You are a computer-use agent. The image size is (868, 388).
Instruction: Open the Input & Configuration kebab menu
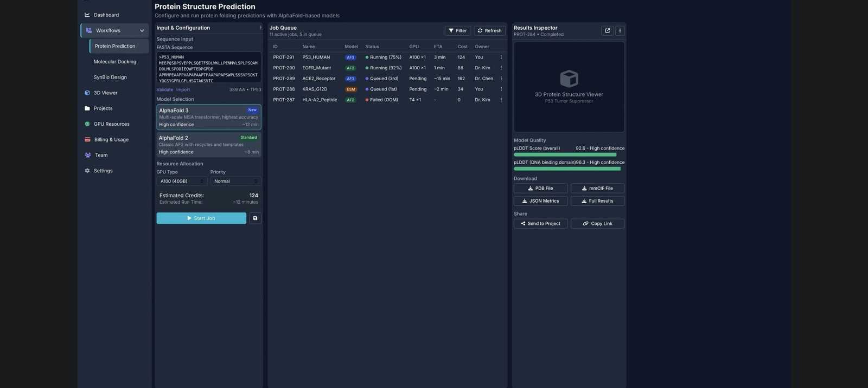click(260, 28)
